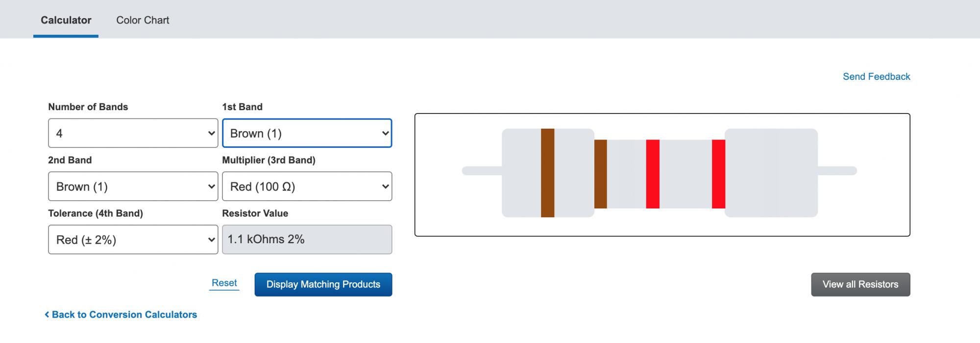
Task: Pick the red tolerance band on the resistor
Action: [718, 174]
